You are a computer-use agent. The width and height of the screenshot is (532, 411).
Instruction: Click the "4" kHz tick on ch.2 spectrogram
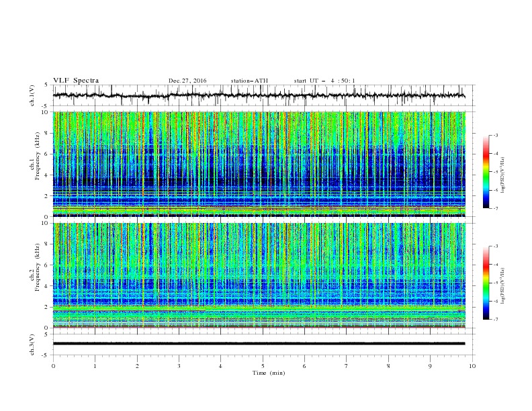click(47, 286)
